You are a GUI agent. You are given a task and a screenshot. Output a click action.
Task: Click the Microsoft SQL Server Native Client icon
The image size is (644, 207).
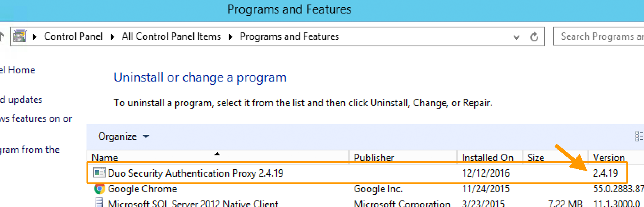point(99,202)
